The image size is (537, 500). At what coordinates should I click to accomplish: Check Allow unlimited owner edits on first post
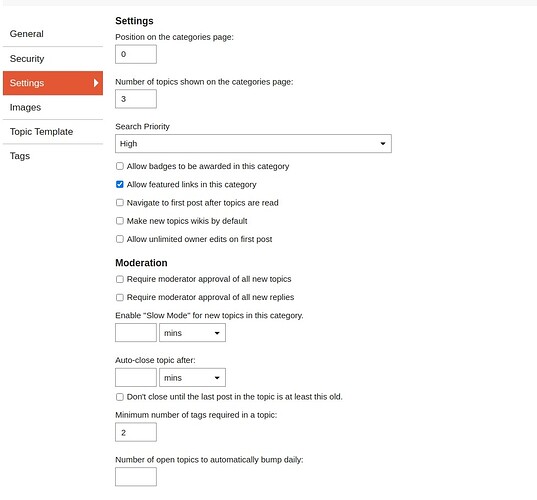(120, 239)
